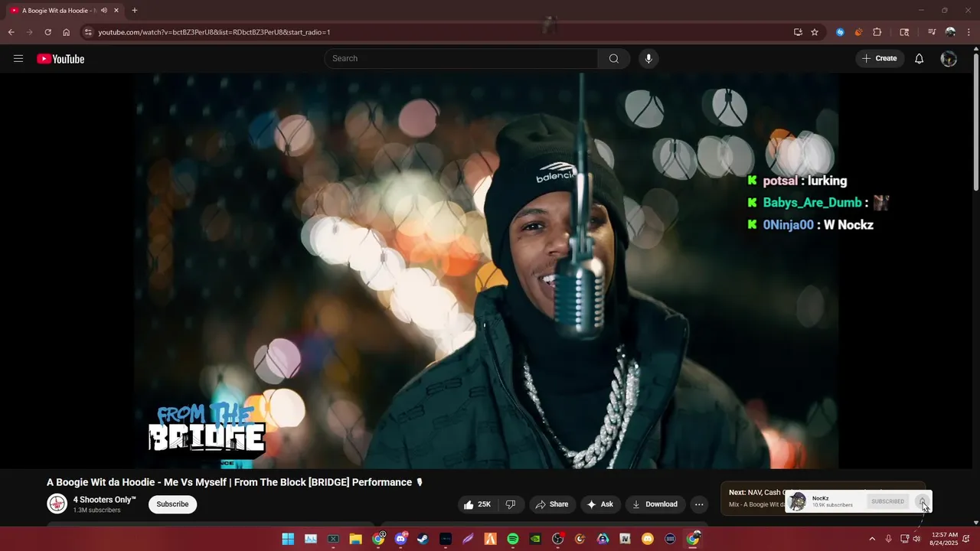980x551 pixels.
Task: Open NVIDIA app from the taskbar
Action: pos(535,539)
